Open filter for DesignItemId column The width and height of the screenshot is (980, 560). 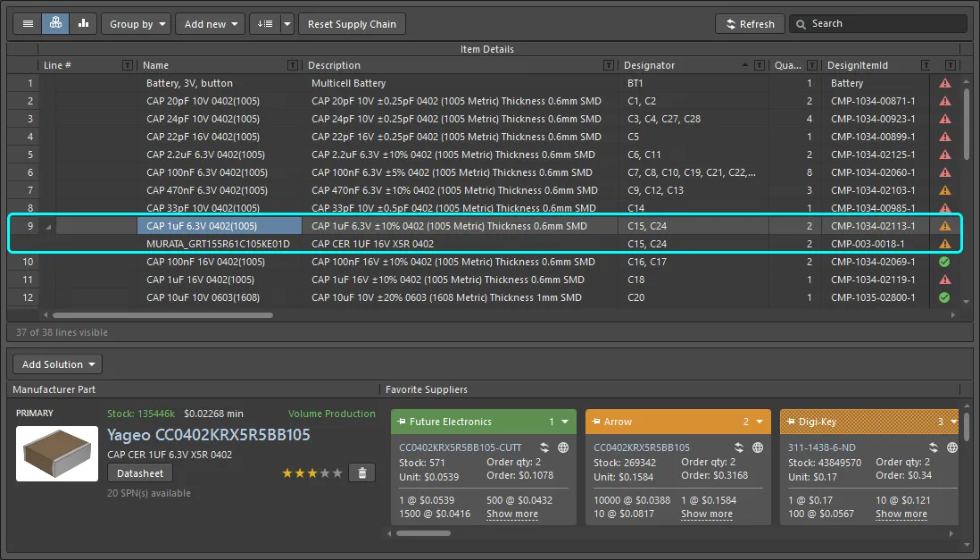(x=926, y=65)
